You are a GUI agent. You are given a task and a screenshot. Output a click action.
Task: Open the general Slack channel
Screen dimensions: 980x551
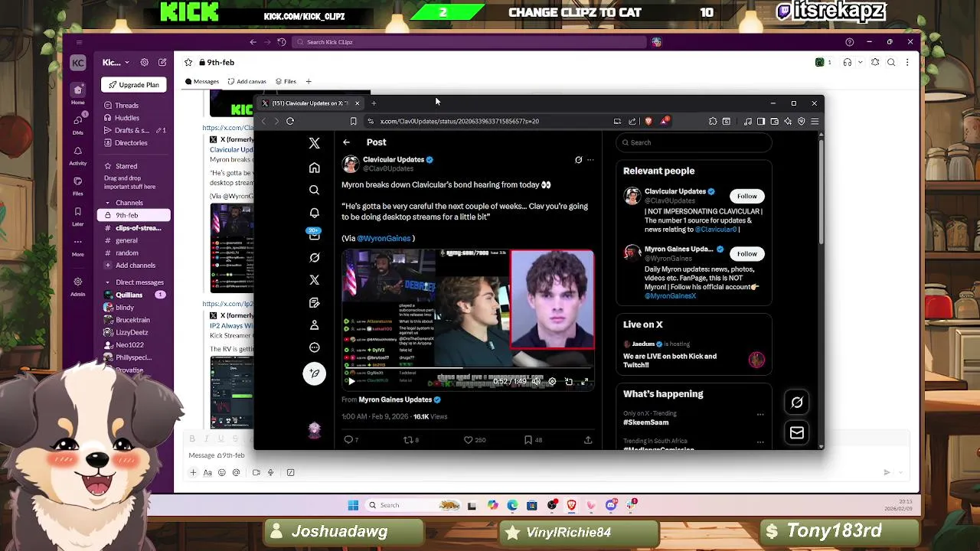tap(126, 240)
